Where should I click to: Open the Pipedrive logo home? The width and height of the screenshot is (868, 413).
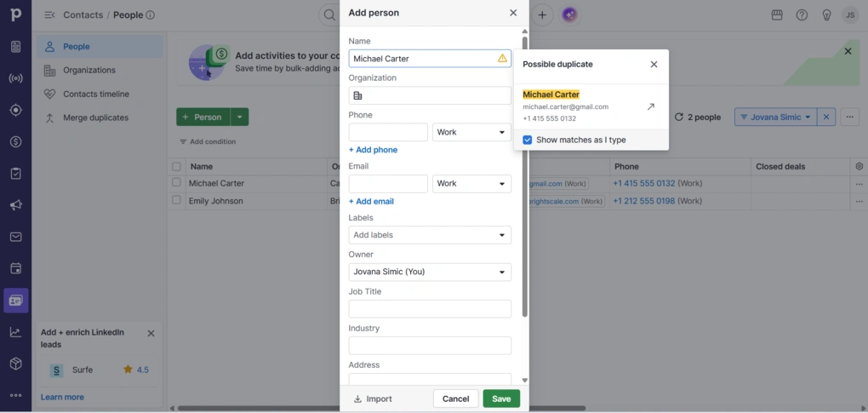(x=15, y=15)
